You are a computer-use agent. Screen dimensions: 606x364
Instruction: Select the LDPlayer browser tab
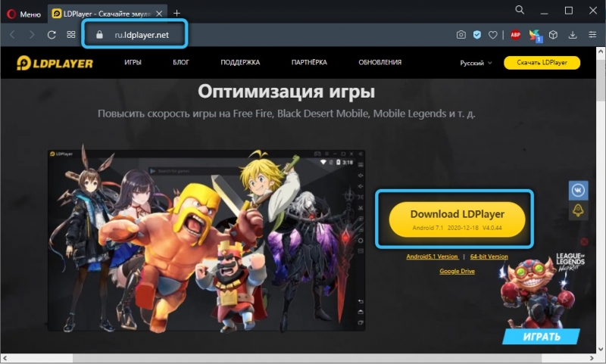click(106, 14)
